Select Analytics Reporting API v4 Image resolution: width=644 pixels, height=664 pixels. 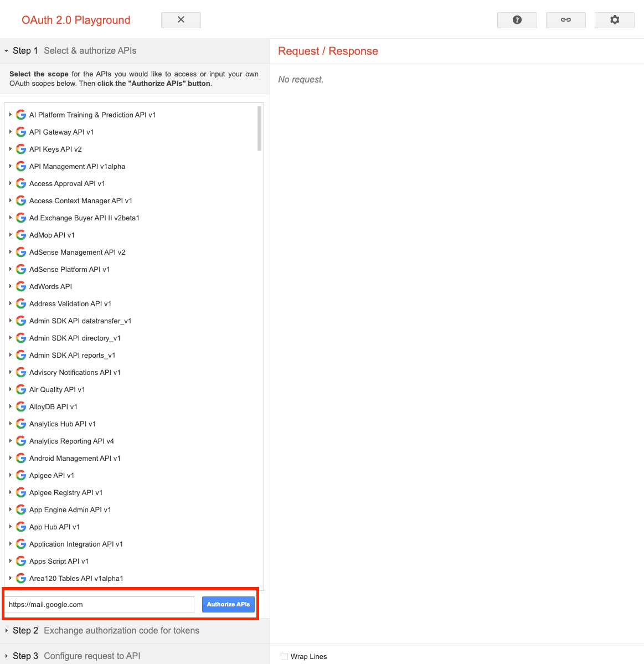tap(71, 441)
